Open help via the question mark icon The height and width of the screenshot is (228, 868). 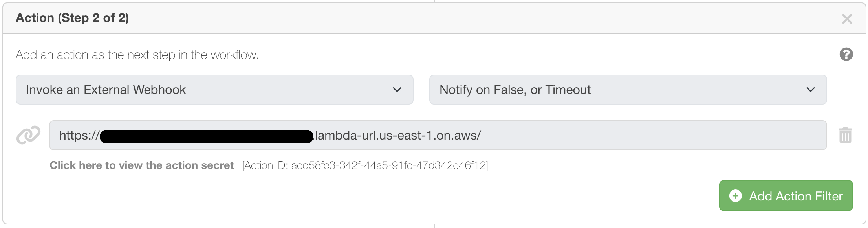coord(846,54)
